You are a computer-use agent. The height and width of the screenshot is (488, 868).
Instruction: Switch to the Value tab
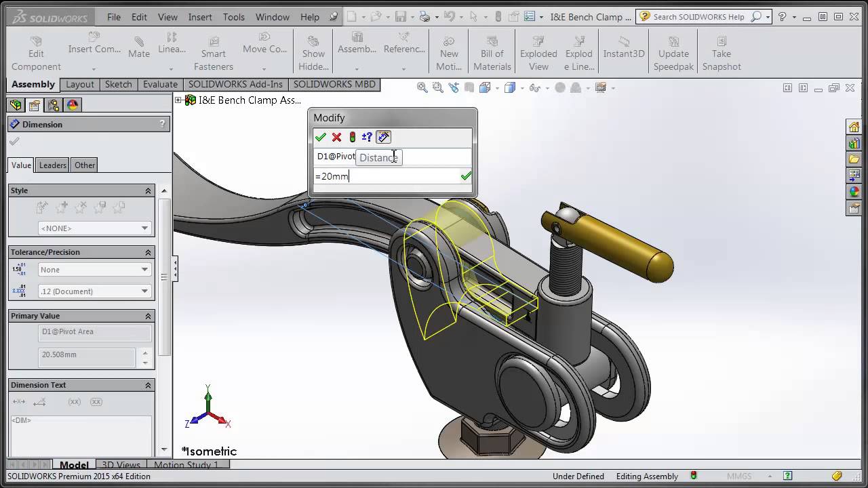[21, 165]
